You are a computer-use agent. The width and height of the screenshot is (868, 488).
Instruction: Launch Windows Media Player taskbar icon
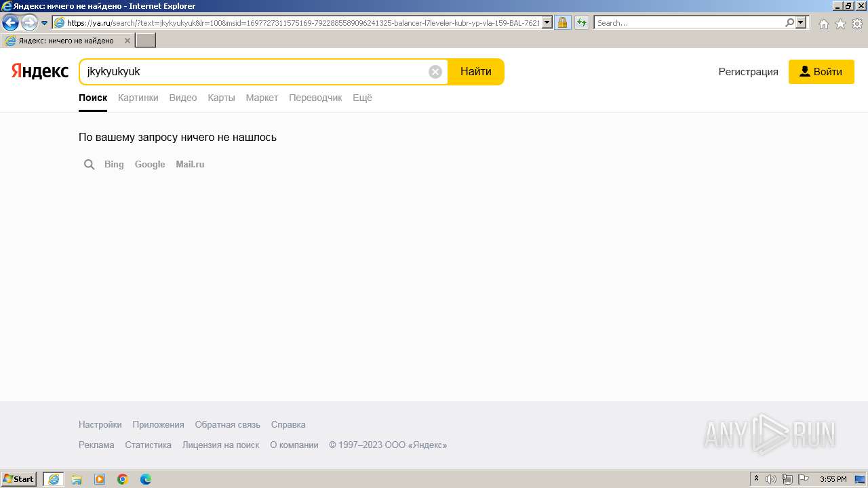pos(100,479)
